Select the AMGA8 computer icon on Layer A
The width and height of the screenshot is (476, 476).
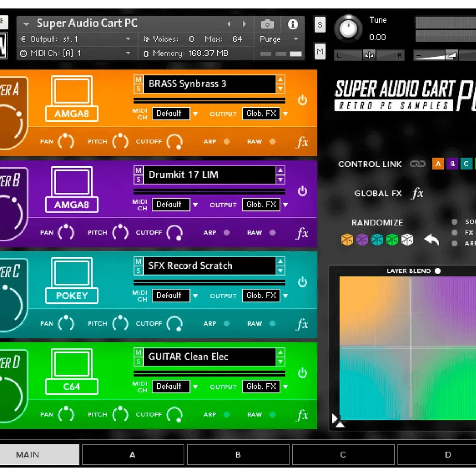pyautogui.click(x=72, y=99)
